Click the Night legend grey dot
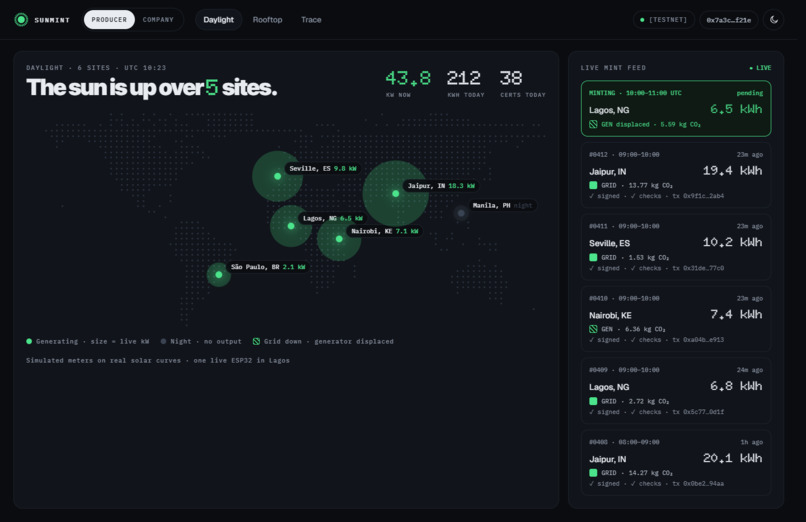 (163, 341)
